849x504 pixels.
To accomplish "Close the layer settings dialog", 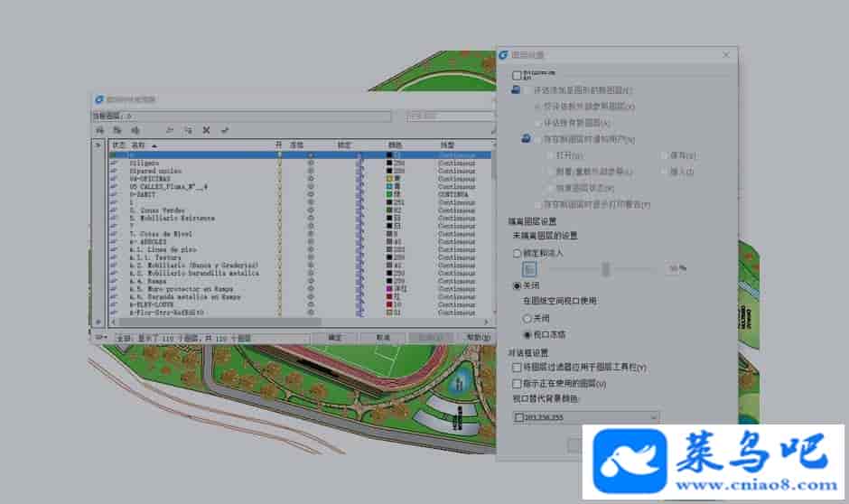I will [x=726, y=55].
